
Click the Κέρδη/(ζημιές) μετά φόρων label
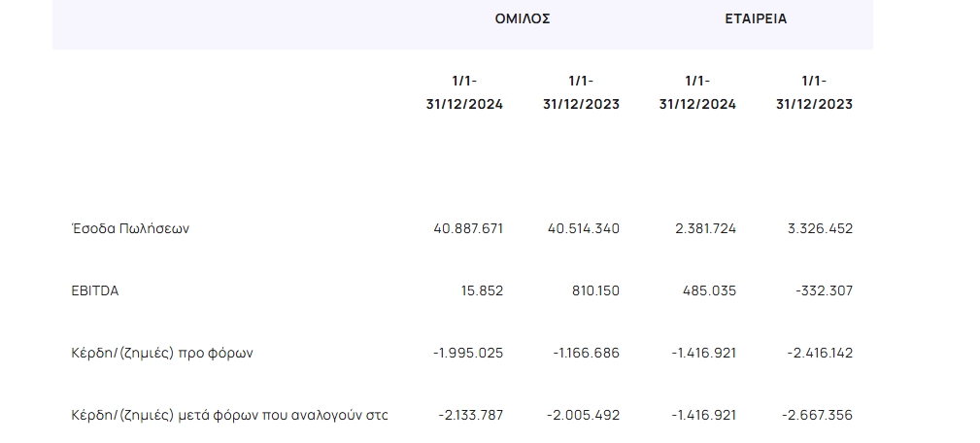click(x=230, y=415)
